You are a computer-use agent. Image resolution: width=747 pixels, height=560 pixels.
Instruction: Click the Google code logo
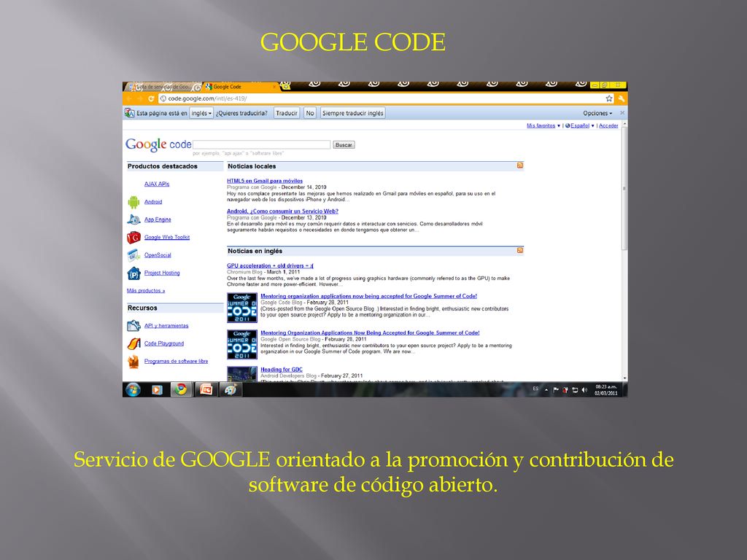pos(158,144)
